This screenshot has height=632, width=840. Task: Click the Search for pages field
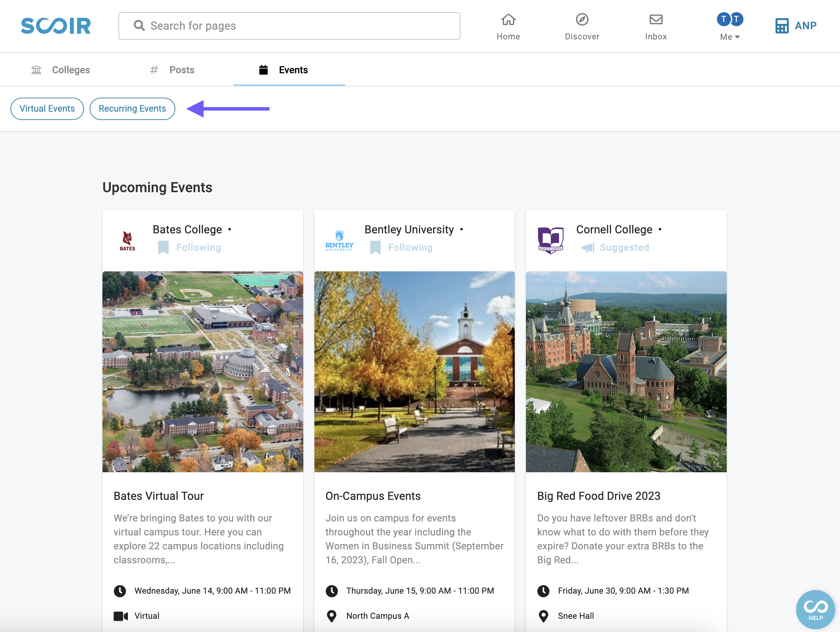pos(289,26)
